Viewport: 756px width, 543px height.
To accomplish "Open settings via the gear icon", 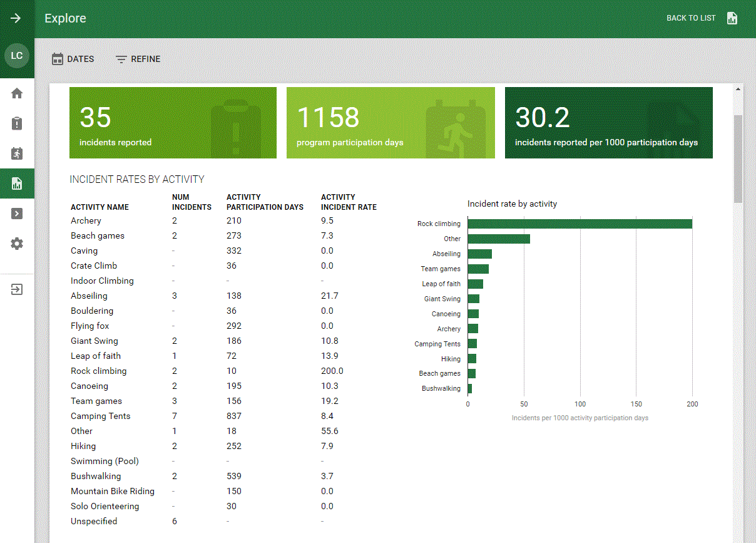I will pos(17,244).
